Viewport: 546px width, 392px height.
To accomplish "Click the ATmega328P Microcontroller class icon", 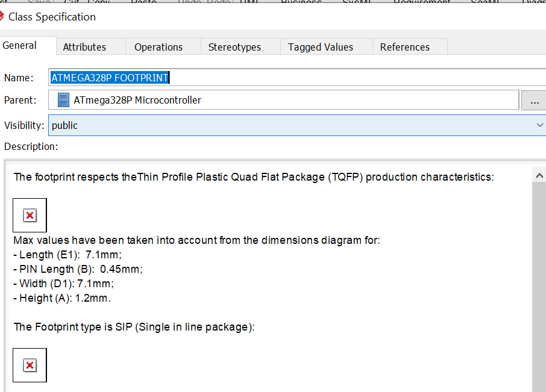I will tap(63, 100).
